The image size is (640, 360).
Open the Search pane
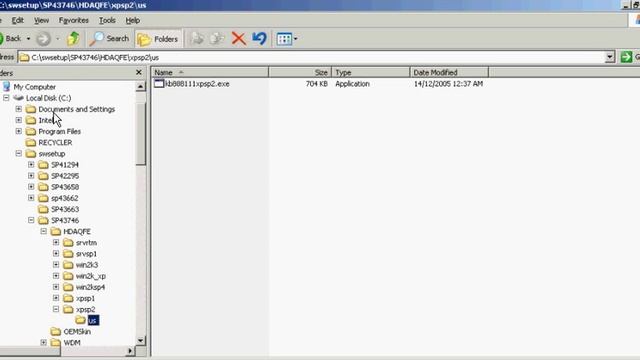pos(109,39)
